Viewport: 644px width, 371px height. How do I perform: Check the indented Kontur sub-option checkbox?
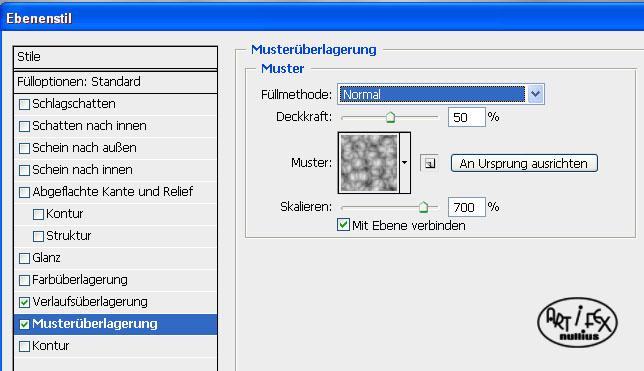[x=38, y=214]
